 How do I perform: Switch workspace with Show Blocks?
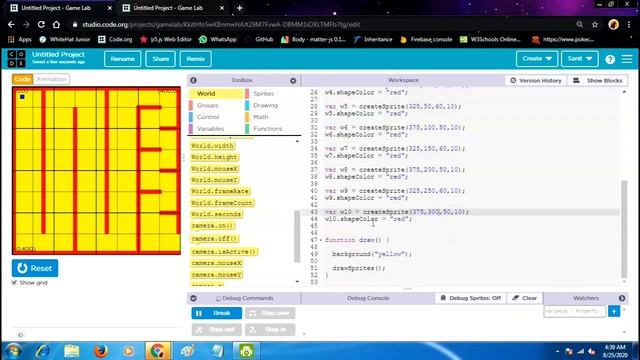598,80
